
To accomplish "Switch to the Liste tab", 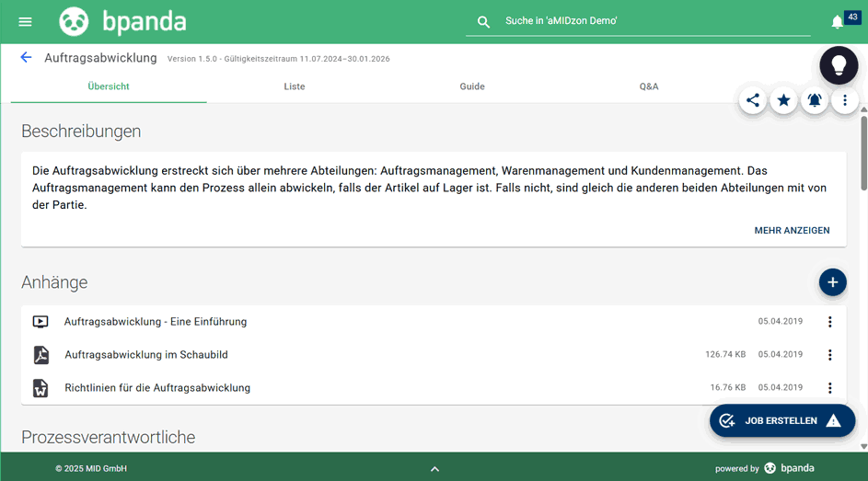I will [x=295, y=86].
